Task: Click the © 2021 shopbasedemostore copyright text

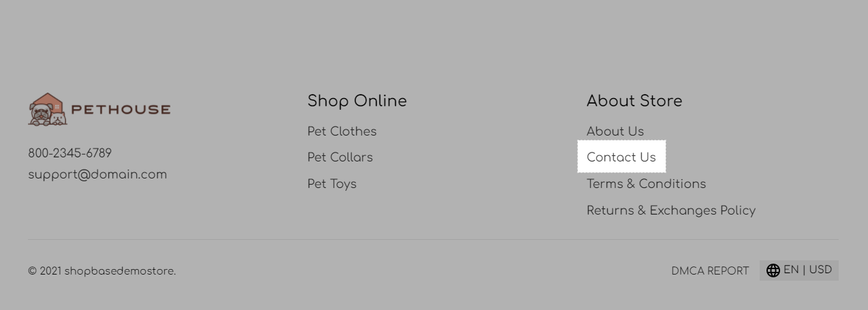Action: click(x=102, y=271)
